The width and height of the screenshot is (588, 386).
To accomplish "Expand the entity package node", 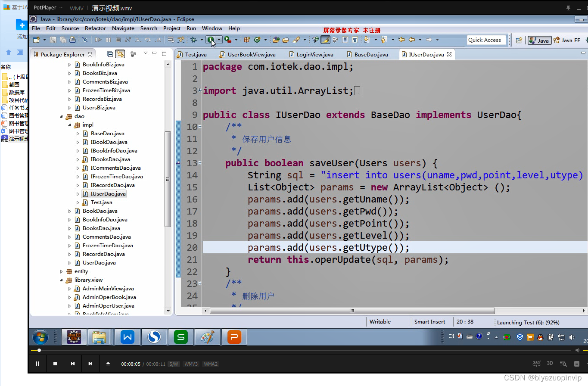I will [x=61, y=271].
